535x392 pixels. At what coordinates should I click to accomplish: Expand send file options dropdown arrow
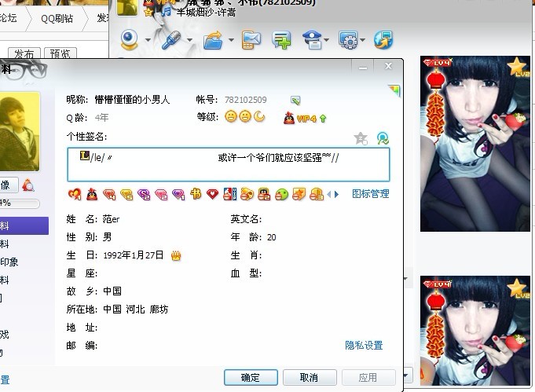pos(231,40)
